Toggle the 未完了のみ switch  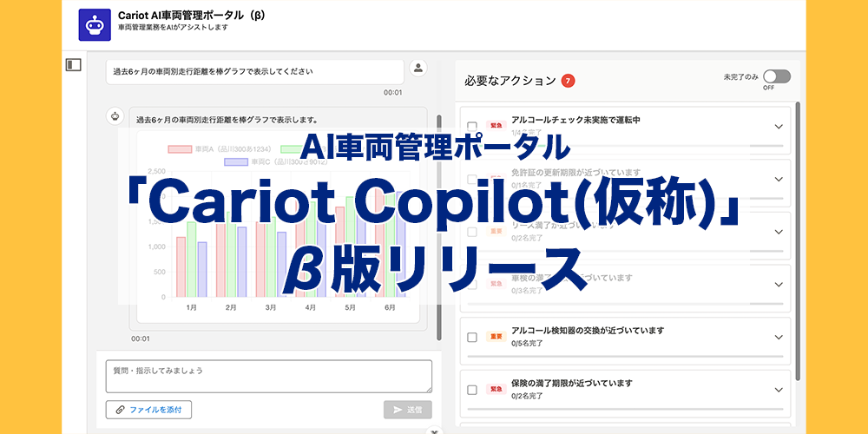(777, 76)
